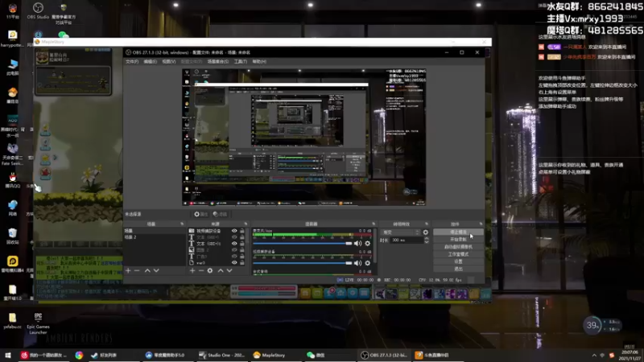Open the 编辑(E) menu in OBS
The width and height of the screenshot is (644, 362).
tap(150, 62)
